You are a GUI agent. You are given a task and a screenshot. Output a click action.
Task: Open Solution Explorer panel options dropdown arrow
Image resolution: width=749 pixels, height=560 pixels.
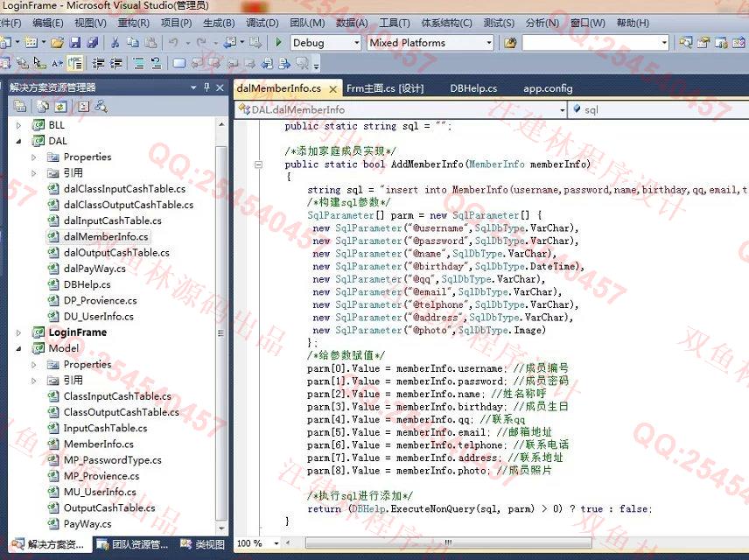[x=193, y=87]
